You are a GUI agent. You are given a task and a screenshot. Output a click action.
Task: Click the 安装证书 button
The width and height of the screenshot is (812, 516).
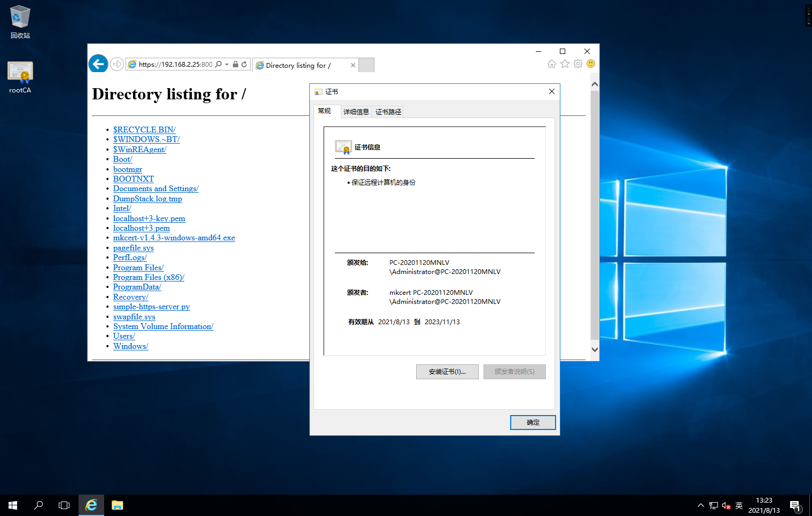coord(447,372)
